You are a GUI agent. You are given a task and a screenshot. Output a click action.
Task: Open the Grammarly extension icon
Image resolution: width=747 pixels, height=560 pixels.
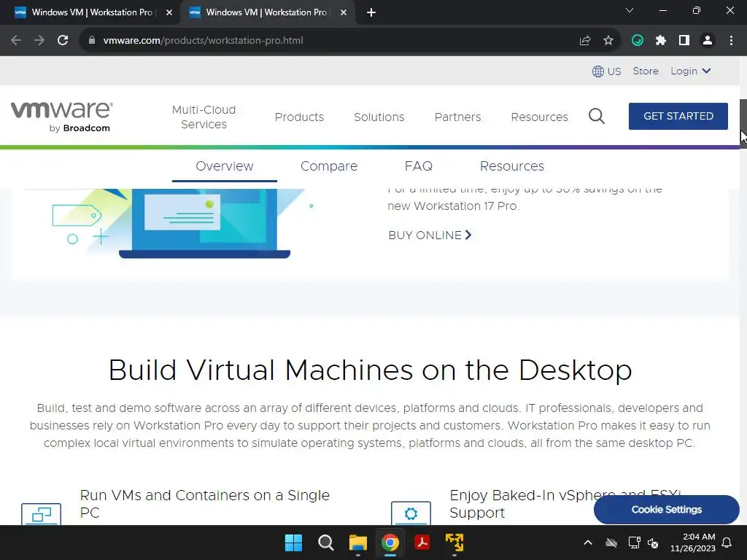(x=638, y=41)
